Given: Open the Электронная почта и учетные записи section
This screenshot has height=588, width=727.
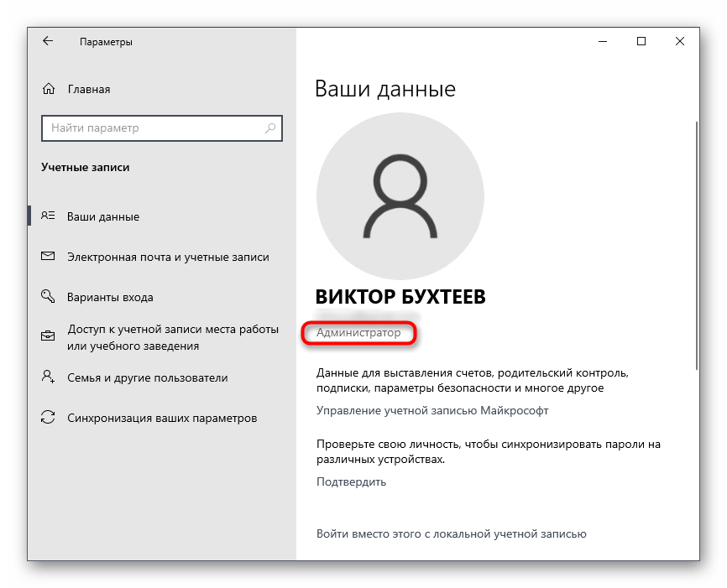Looking at the screenshot, I should [168, 257].
